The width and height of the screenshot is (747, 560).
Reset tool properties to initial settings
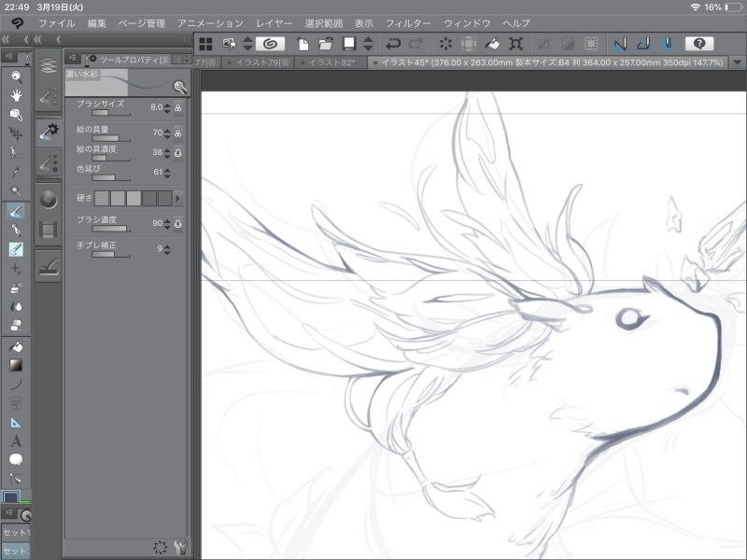[161, 548]
